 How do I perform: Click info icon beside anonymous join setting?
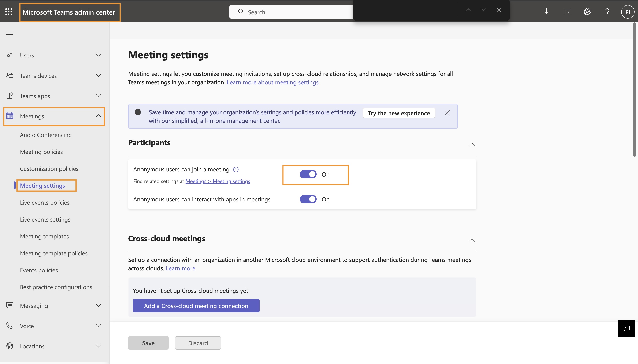pyautogui.click(x=236, y=170)
